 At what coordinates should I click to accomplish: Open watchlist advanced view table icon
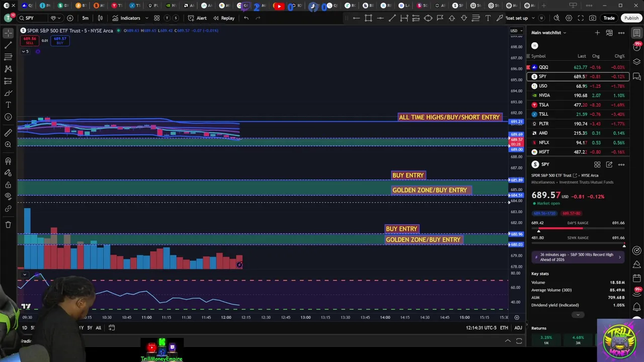tap(609, 33)
